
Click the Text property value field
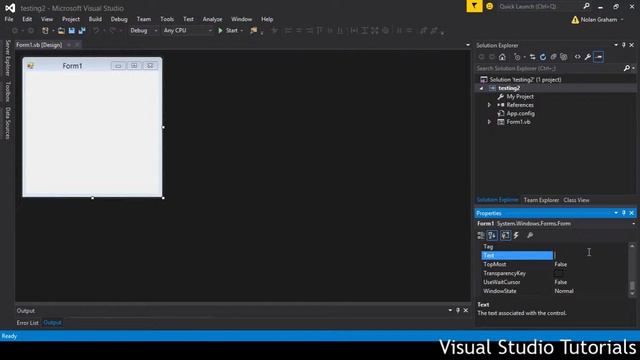pyautogui.click(x=590, y=256)
